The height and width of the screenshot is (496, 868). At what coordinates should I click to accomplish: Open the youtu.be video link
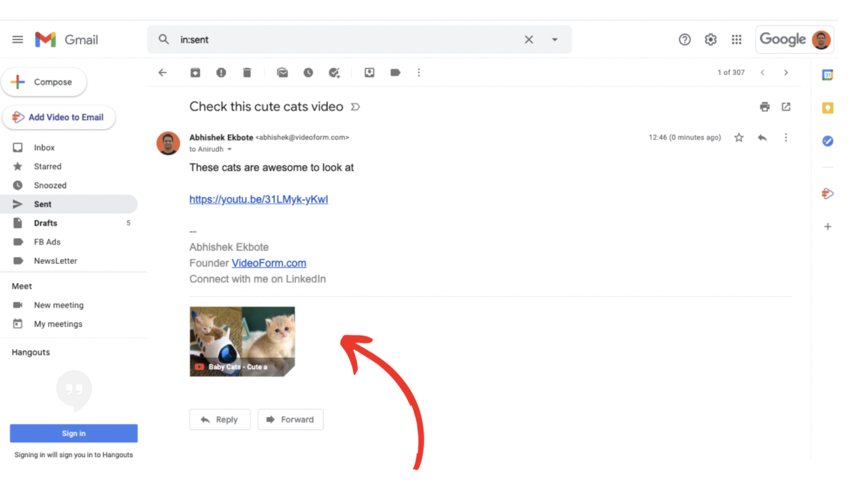click(x=258, y=199)
